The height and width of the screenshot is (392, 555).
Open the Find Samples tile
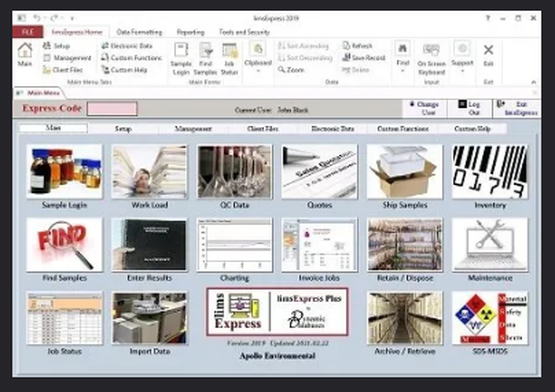tap(64, 245)
